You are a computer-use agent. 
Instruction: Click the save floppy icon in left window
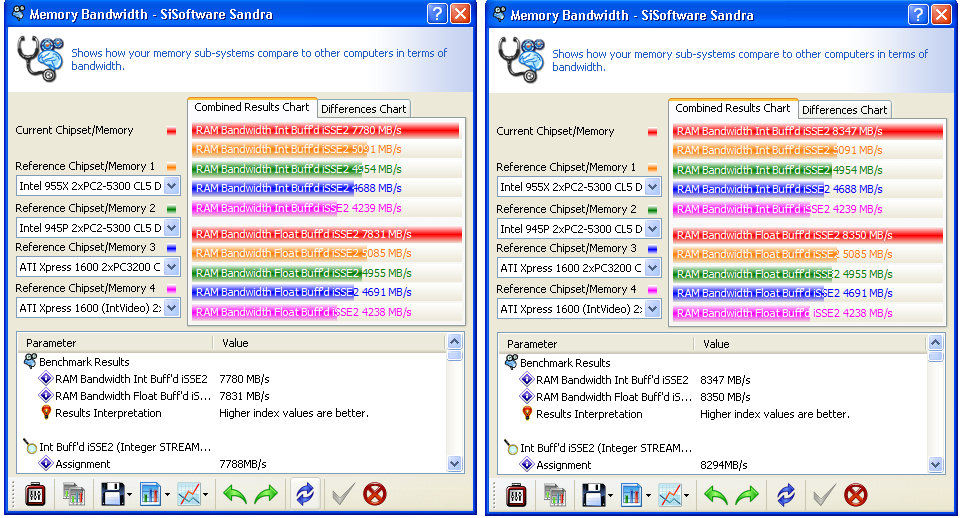pyautogui.click(x=110, y=494)
